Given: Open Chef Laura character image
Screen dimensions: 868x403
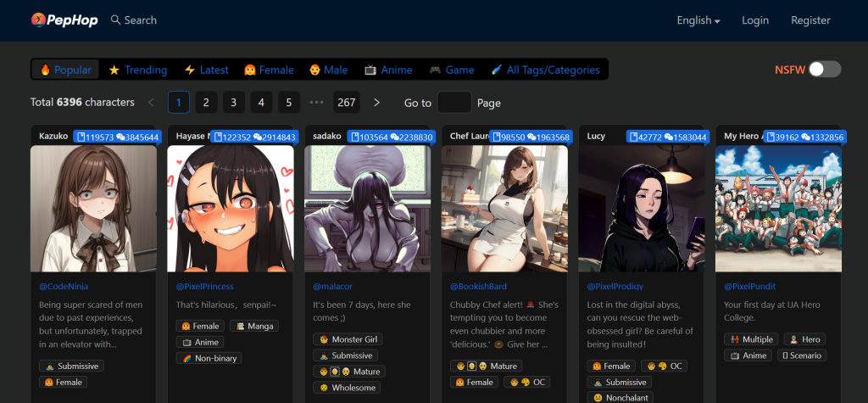Looking at the screenshot, I should (x=504, y=209).
